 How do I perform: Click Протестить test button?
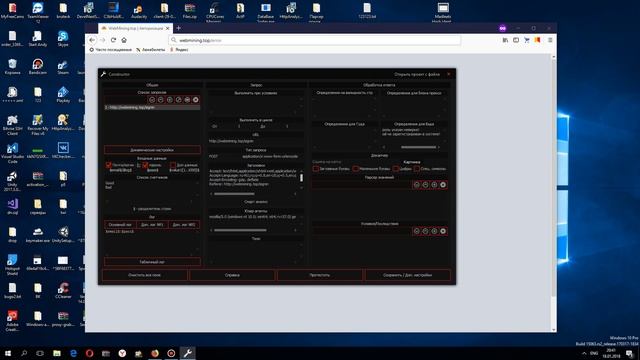[x=320, y=275]
